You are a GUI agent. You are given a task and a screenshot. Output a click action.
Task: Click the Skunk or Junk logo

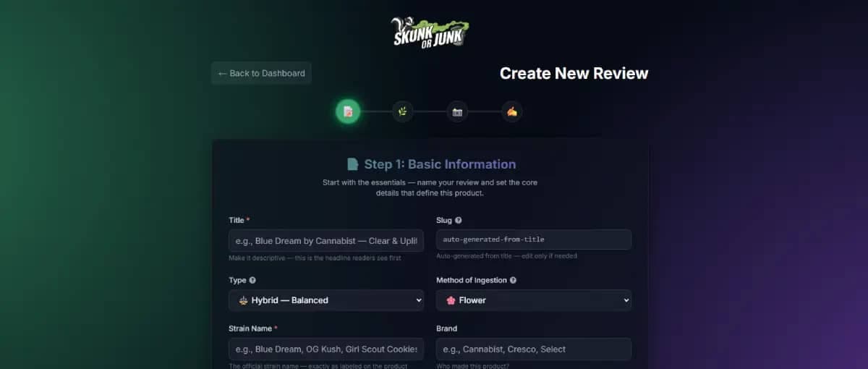[x=430, y=32]
